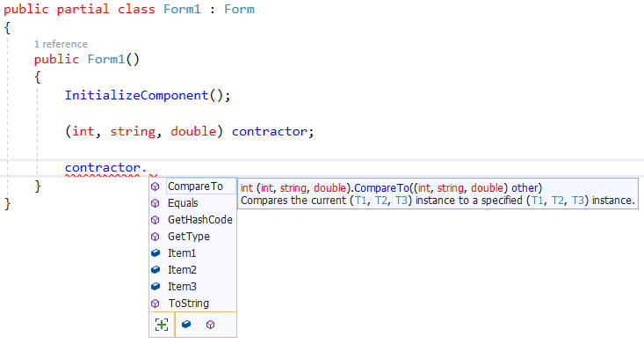Open the '1 reference' CodeLens link
The width and height of the screenshot is (644, 344).
tap(61, 44)
